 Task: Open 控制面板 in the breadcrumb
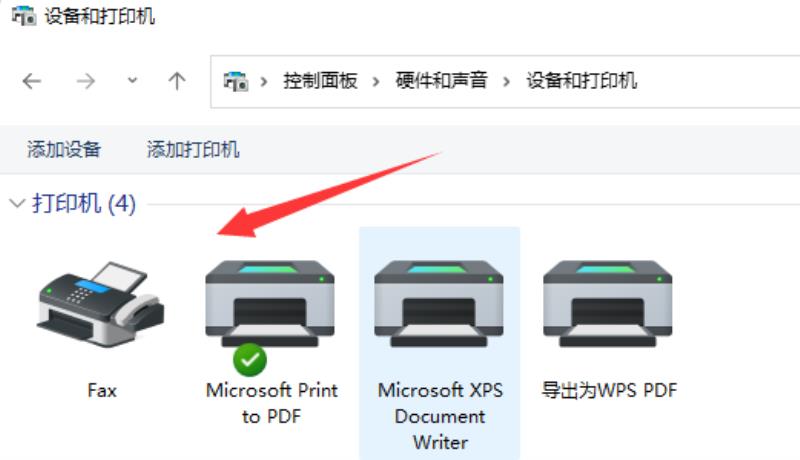point(320,81)
